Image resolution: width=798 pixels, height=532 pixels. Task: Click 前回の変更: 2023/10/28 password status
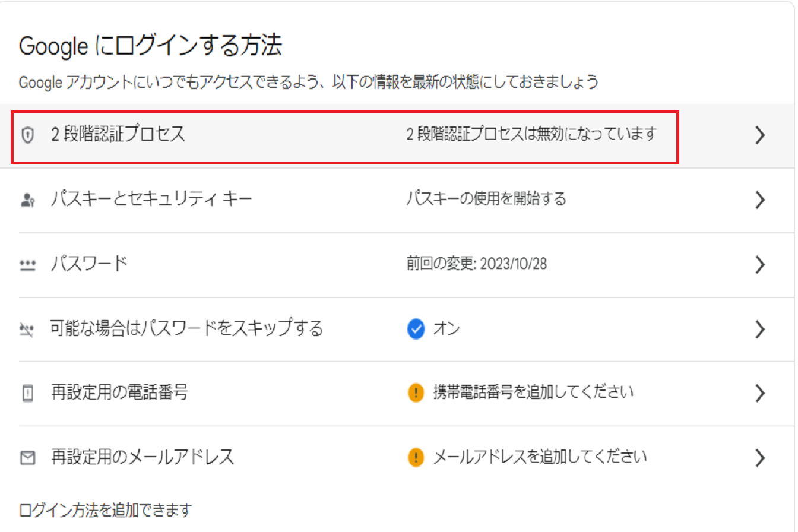point(477,264)
